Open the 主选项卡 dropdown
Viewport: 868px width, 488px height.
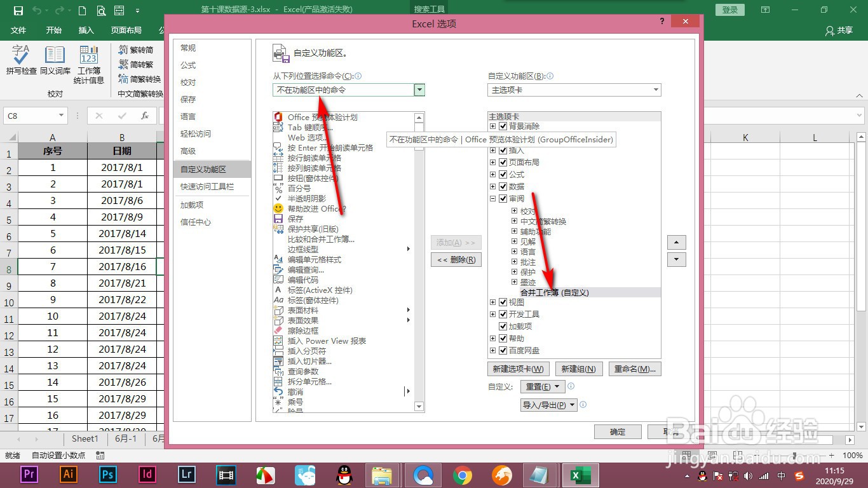point(574,90)
